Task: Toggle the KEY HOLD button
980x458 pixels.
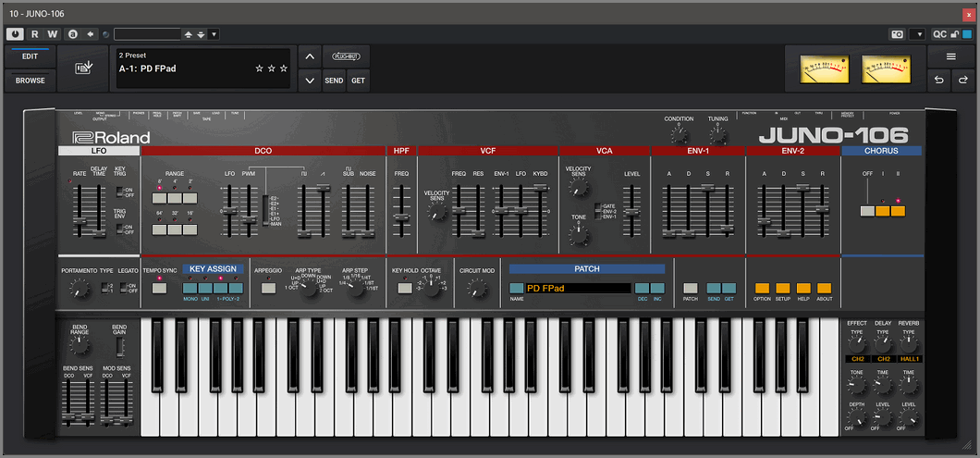Action: 404,288
